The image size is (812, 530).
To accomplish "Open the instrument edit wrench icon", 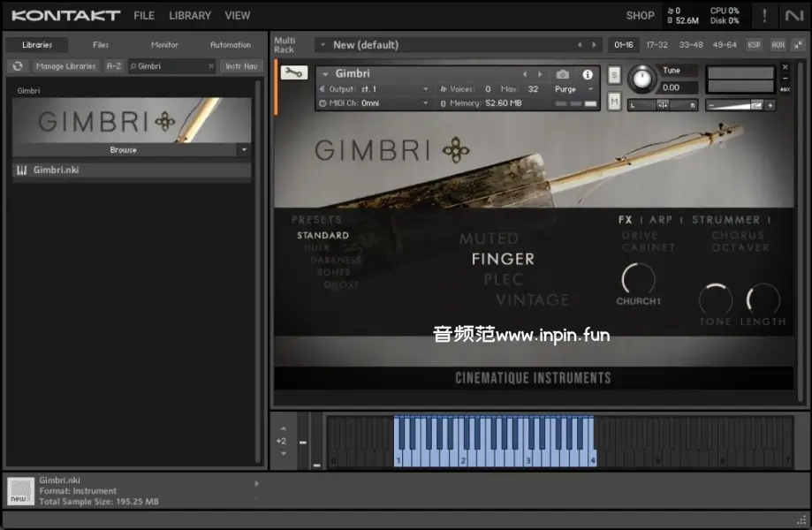I will (x=293, y=73).
